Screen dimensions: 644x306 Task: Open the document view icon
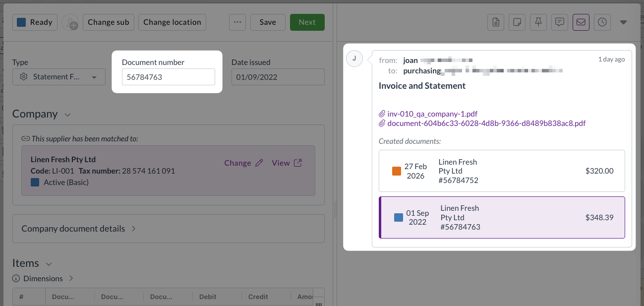pos(495,22)
